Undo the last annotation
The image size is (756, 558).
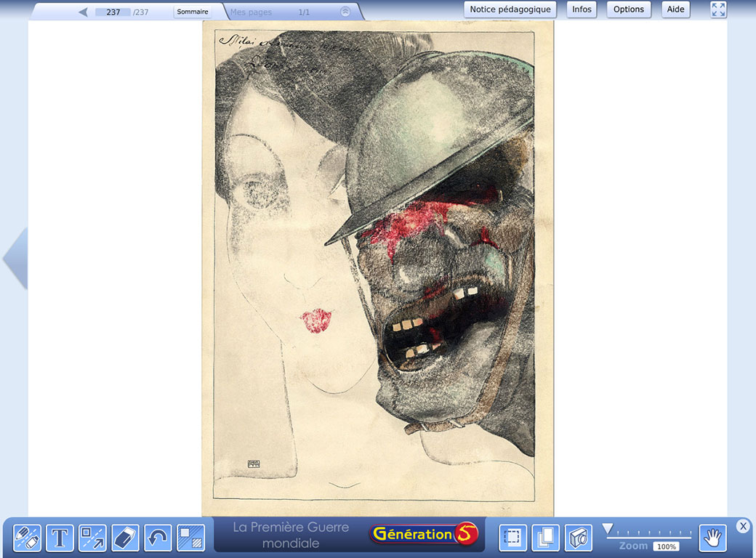[158, 538]
